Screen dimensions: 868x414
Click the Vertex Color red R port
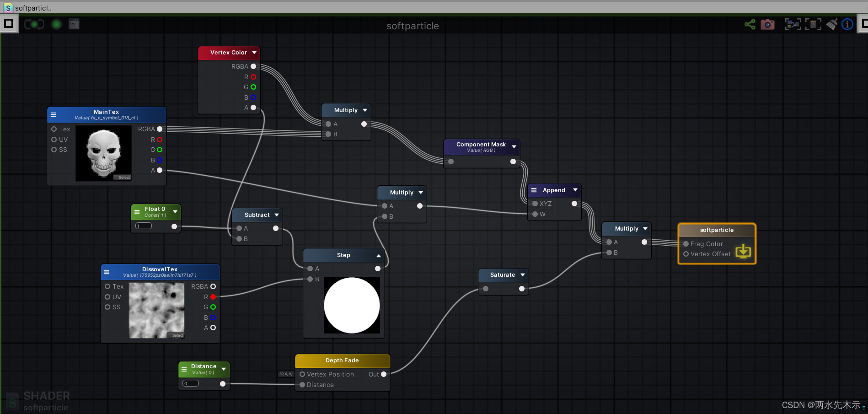click(x=253, y=77)
